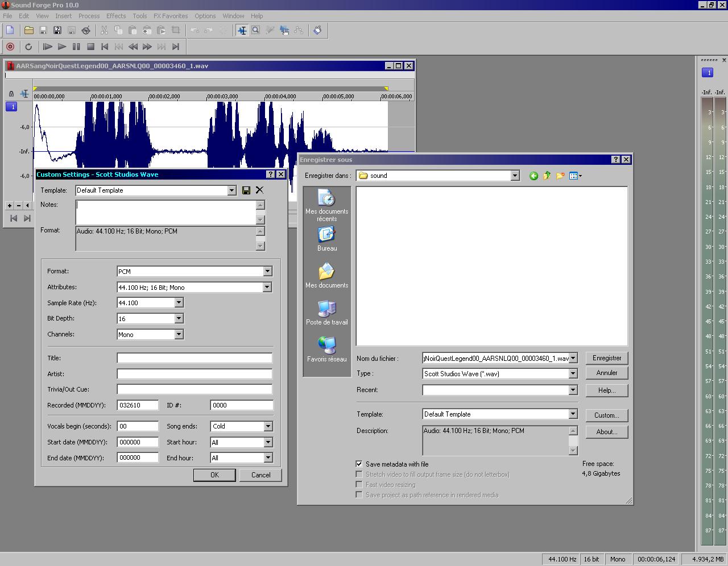Viewport: 728px width, 566px height.
Task: Open Mes documents récents in places bar
Action: [326, 206]
